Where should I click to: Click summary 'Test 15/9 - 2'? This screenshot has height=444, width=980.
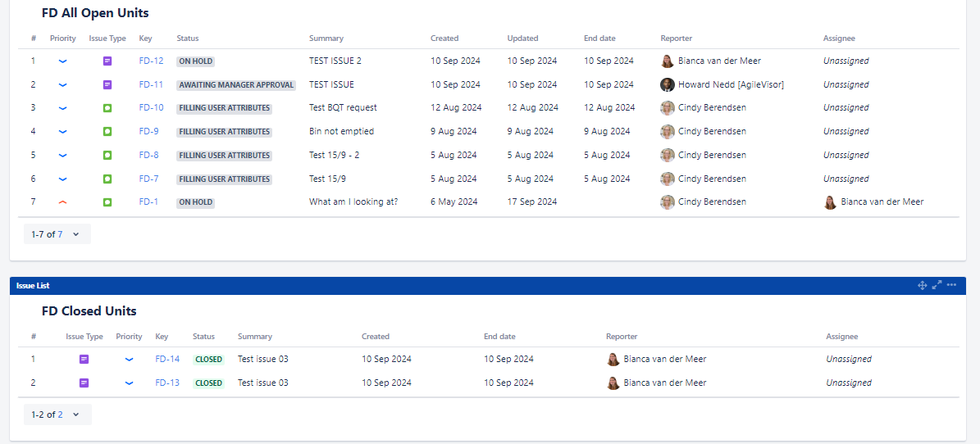coord(335,155)
